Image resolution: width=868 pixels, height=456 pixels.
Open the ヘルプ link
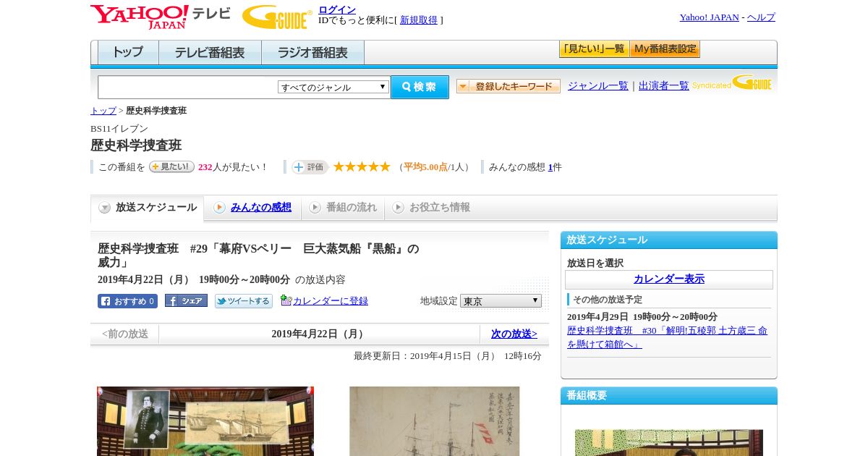761,17
